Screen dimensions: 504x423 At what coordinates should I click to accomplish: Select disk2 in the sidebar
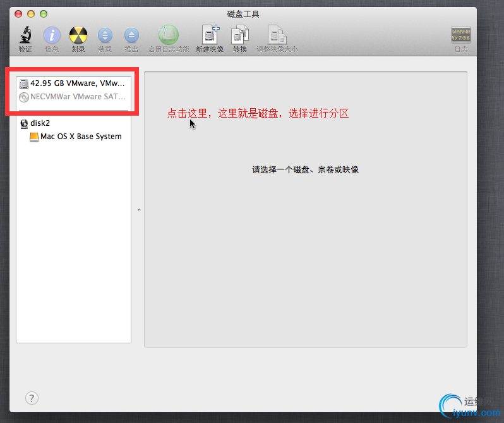coord(74,123)
